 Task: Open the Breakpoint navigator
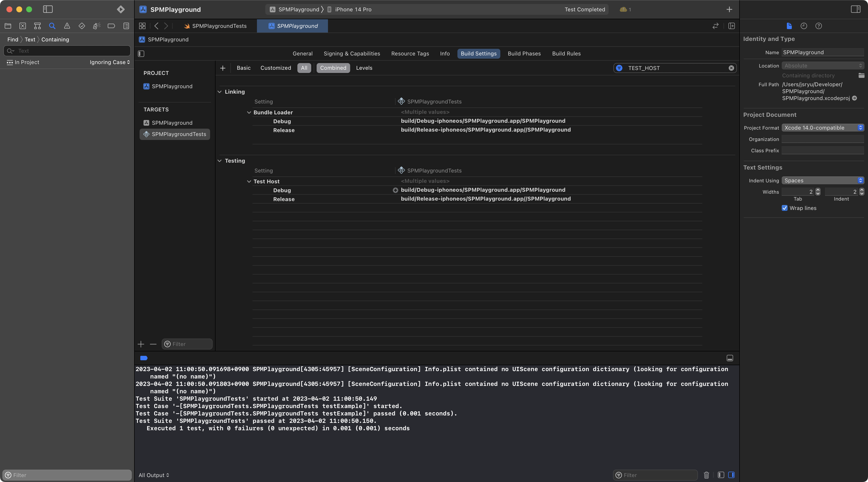(x=111, y=26)
